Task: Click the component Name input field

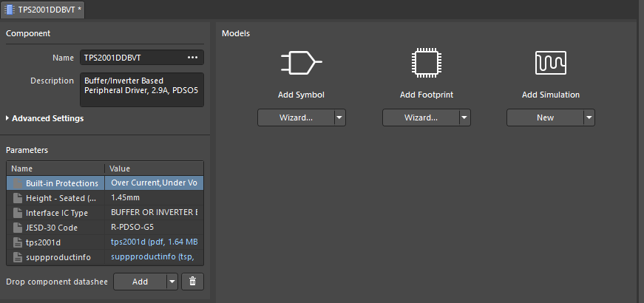Action: point(142,58)
